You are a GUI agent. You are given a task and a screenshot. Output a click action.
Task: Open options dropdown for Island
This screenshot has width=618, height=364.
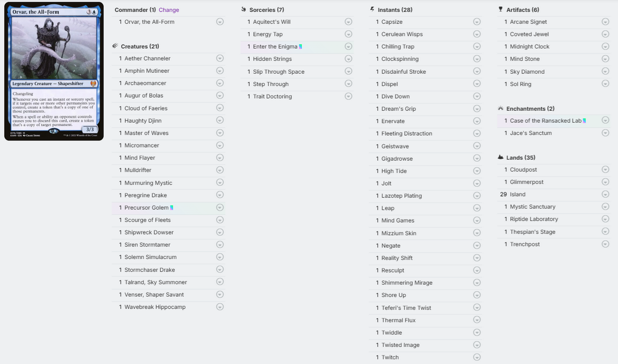[606, 194]
